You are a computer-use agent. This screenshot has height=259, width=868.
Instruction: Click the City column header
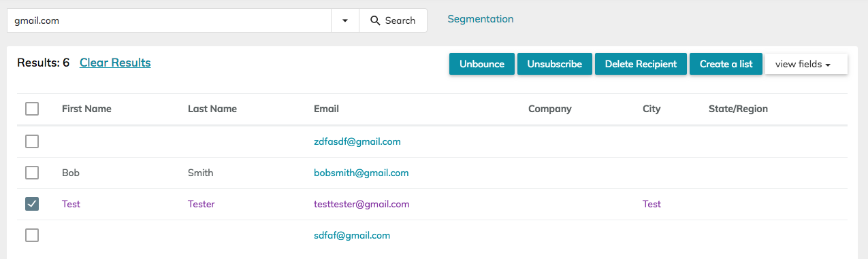(652, 109)
